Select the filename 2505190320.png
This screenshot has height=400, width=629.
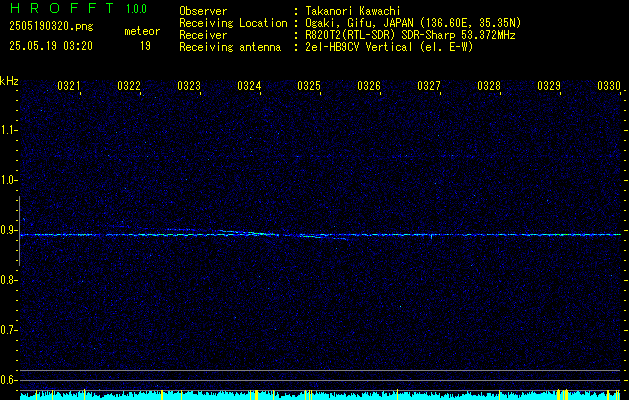click(51, 26)
